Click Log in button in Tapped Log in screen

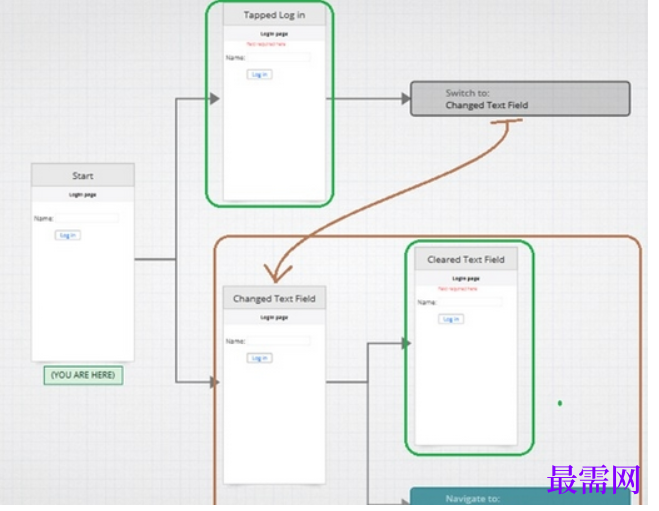click(x=259, y=75)
